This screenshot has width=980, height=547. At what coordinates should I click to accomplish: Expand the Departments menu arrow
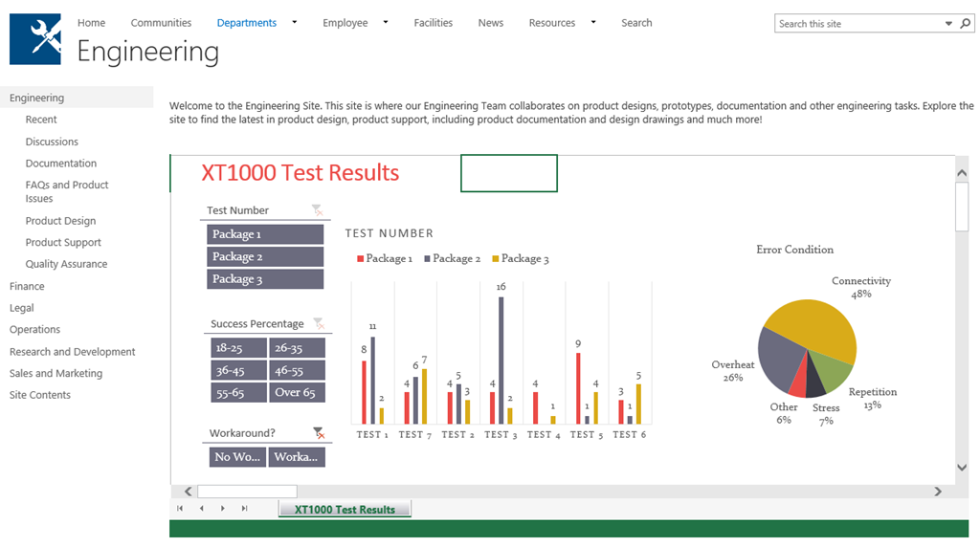coord(295,23)
